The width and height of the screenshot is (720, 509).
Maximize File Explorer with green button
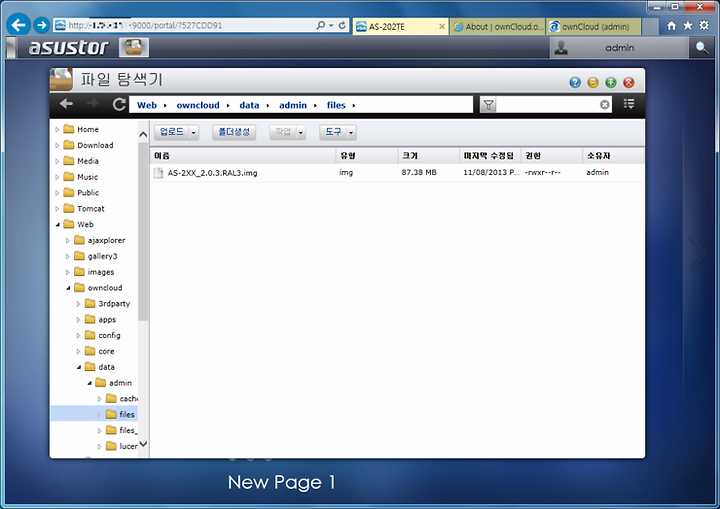611,82
